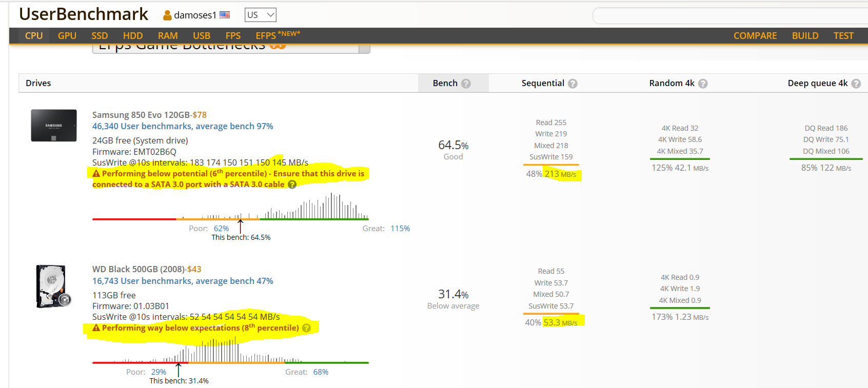Open the Samsung 850 Evo drive thumbnail
Image resolution: width=868 pixels, height=388 pixels.
54,125
